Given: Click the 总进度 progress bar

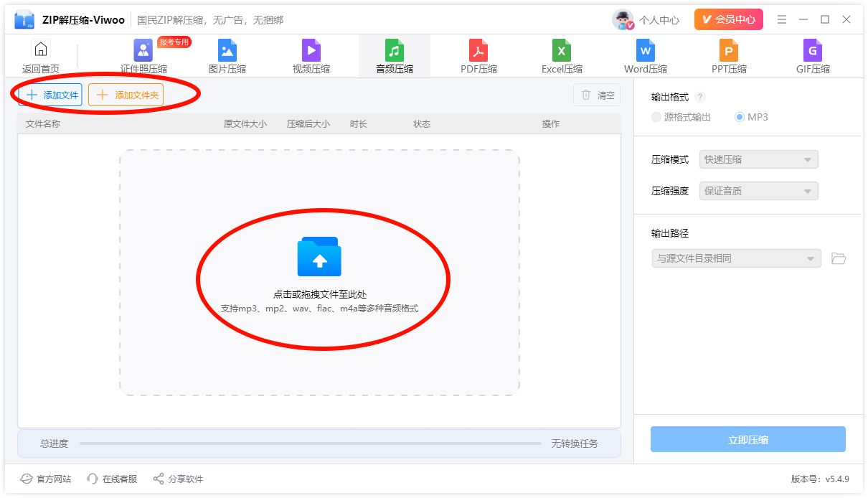Looking at the screenshot, I should point(310,443).
